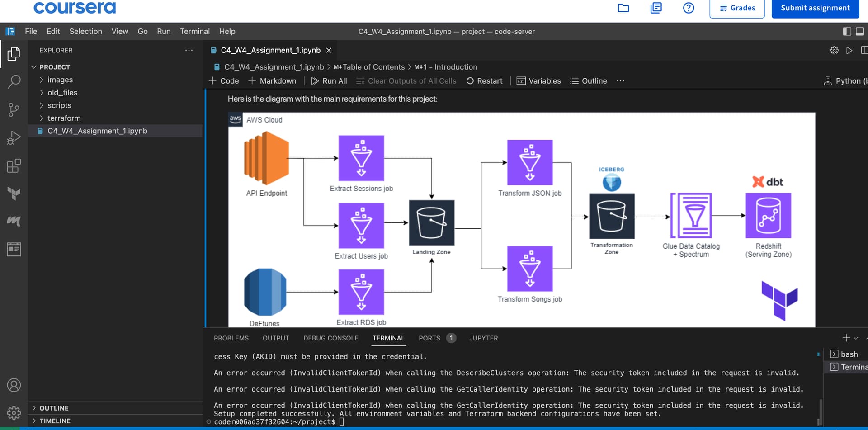The image size is (868, 430).
Task: Click the Coursera files folder icon
Action: click(x=623, y=8)
